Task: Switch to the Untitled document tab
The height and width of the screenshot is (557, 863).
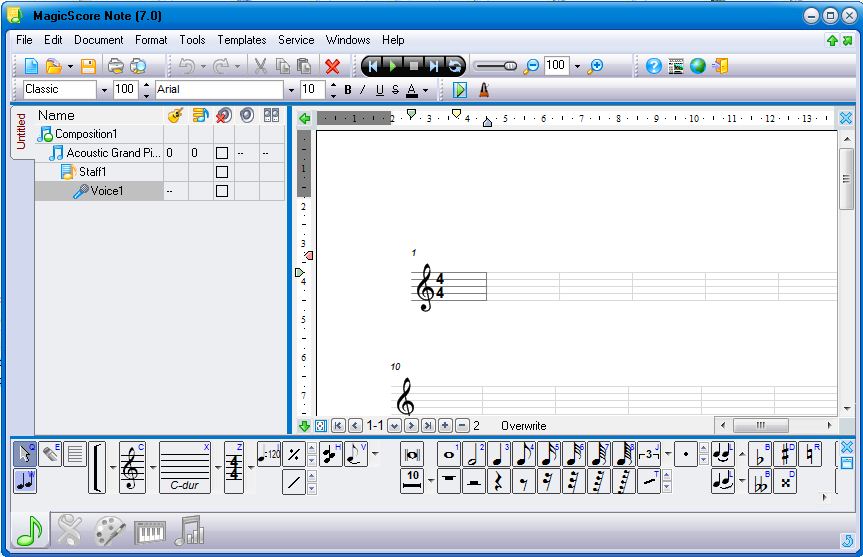Action: coord(21,132)
